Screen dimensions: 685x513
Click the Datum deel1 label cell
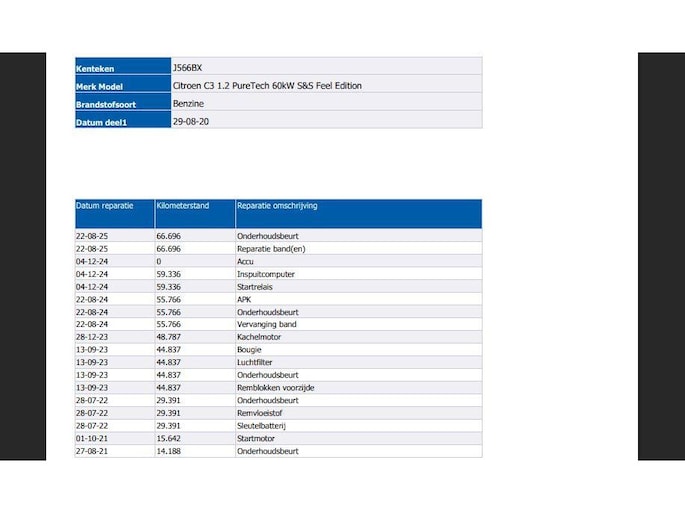pos(103,122)
